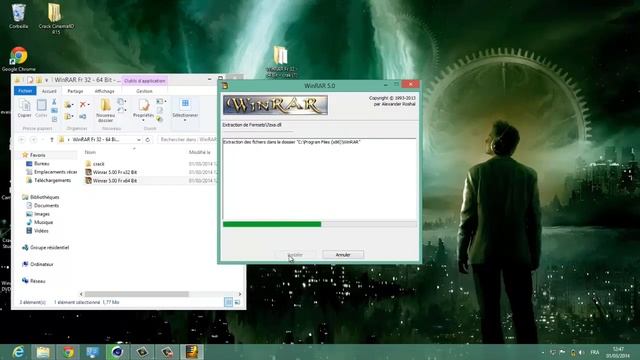
Task: Click the horizontal scrollbar in Explorer
Action: coord(137,294)
